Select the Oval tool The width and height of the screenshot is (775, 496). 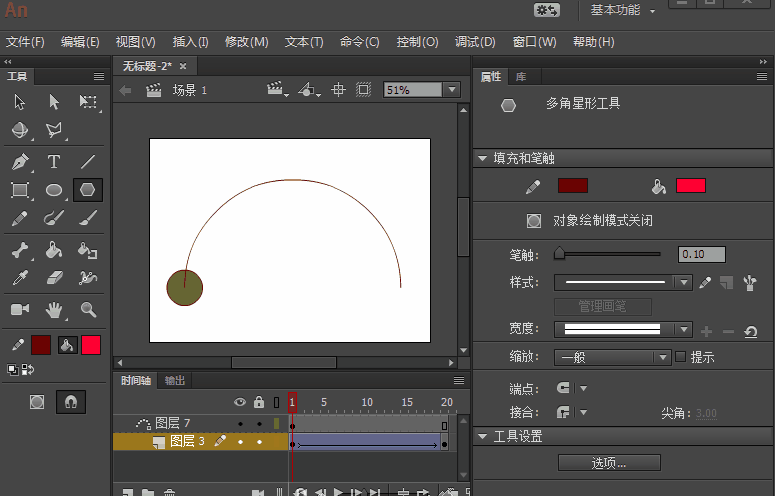[x=54, y=190]
